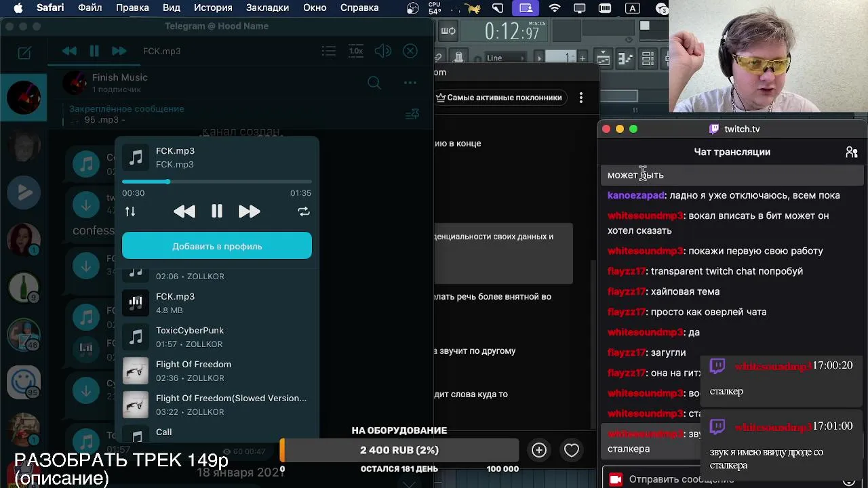The height and width of the screenshot is (488, 868).
Task: Open the FL Studio channel rack icon
Action: point(648,59)
